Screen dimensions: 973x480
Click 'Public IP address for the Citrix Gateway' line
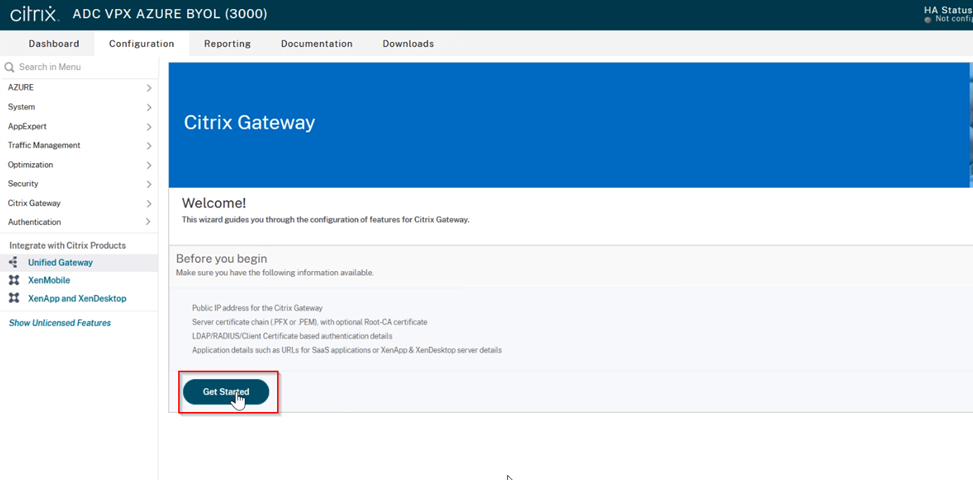tap(258, 308)
